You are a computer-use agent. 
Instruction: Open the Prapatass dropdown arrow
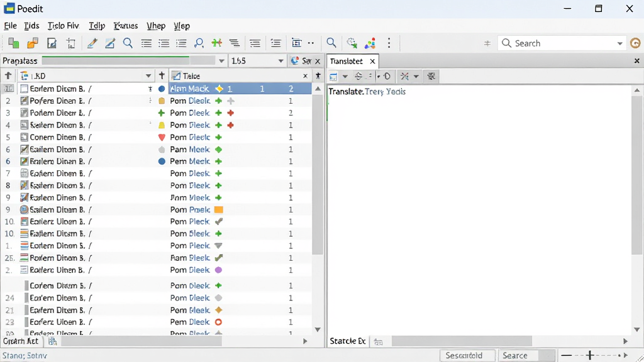(221, 61)
